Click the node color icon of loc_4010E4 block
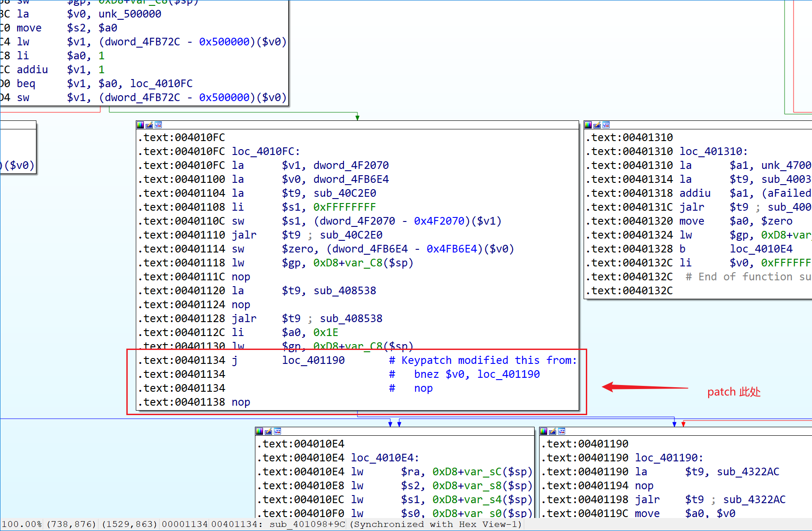The width and height of the screenshot is (812, 531). (x=259, y=431)
